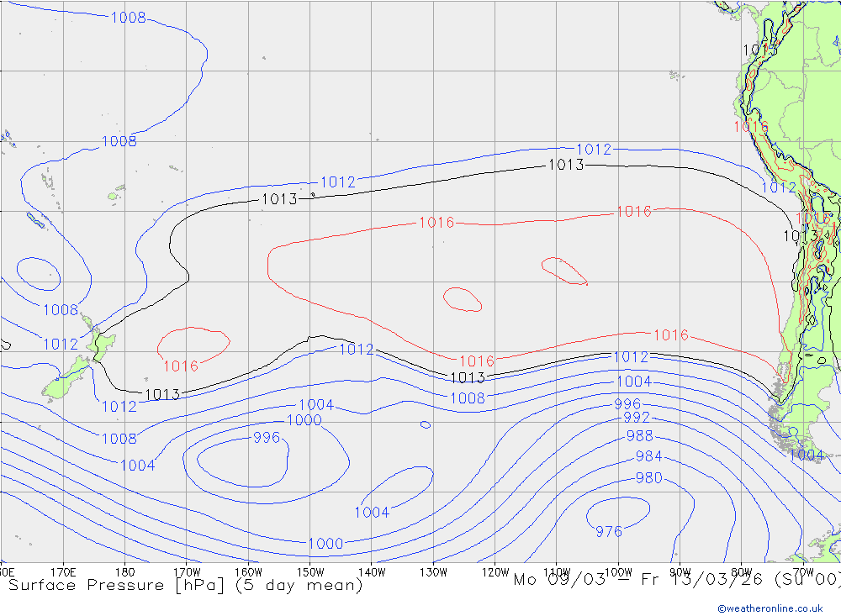The width and height of the screenshot is (841, 616).
Task: Open the ©weatheronline.co.uk link
Action: tap(770, 608)
